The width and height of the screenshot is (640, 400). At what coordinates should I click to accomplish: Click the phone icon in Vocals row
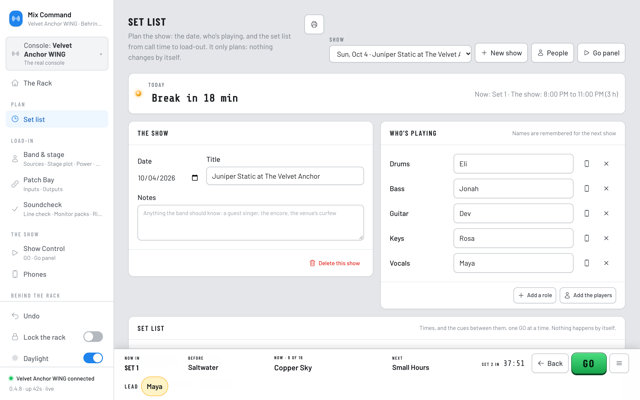click(587, 263)
